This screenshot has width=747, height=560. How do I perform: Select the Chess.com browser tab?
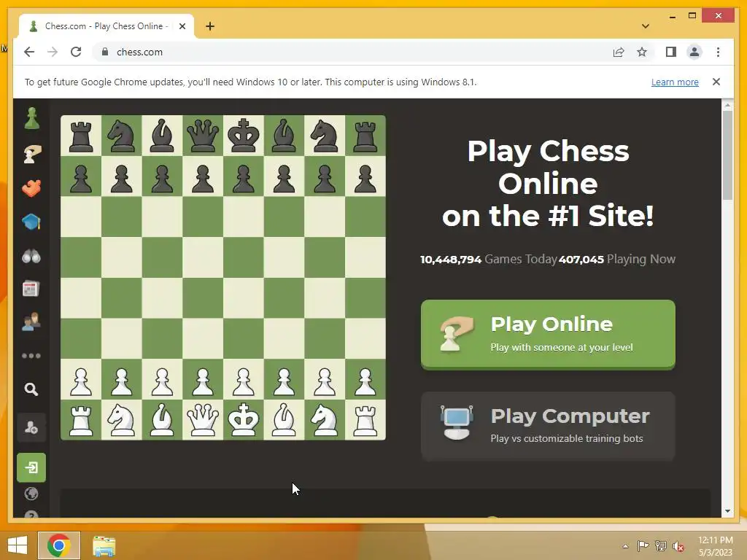coord(107,26)
